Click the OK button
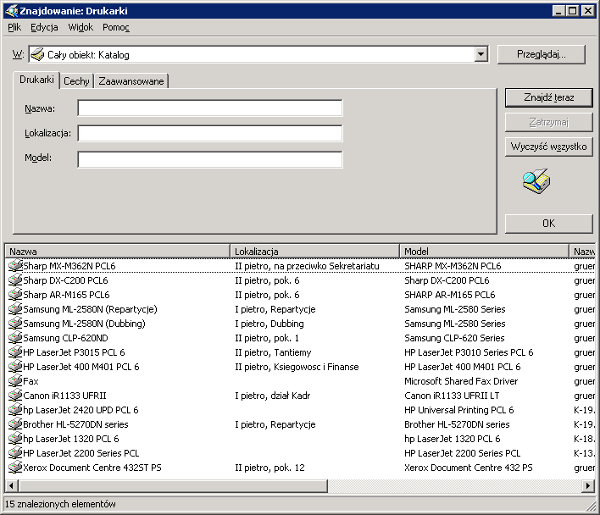Image resolution: width=600 pixels, height=515 pixels. tap(549, 223)
